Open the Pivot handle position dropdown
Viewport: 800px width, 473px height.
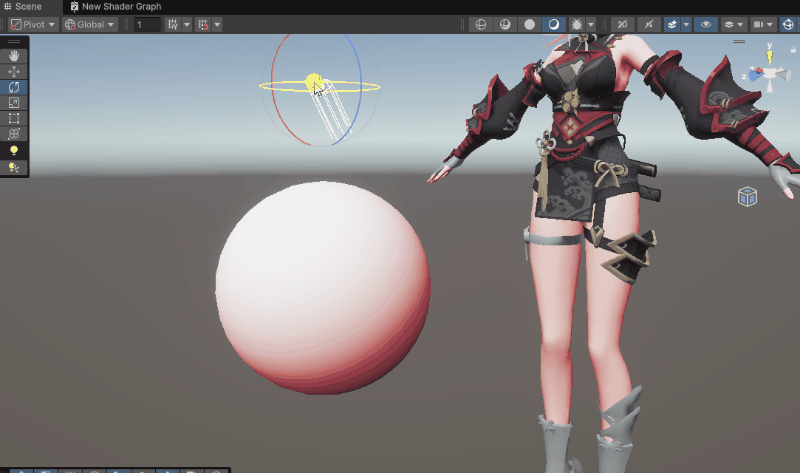[x=33, y=24]
